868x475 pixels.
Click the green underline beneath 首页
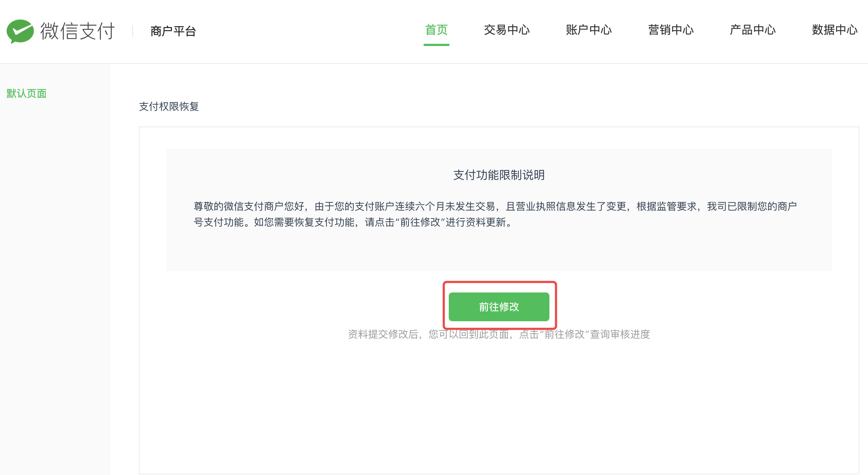coord(436,45)
